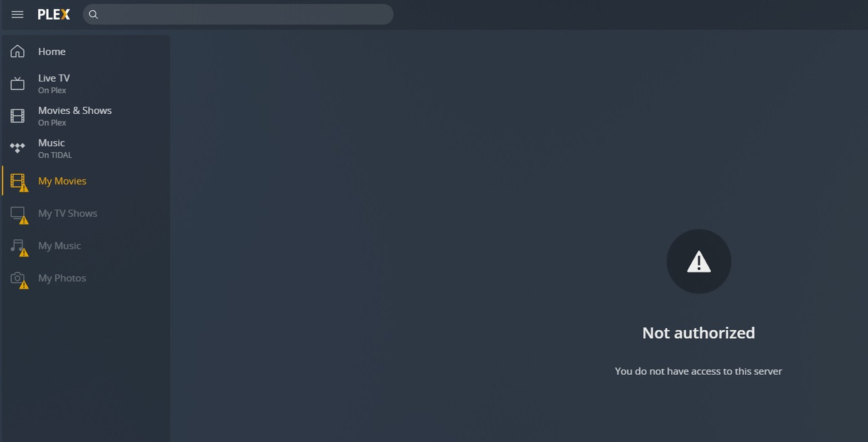Click the Not authorized warning triangle icon
The image size is (868, 442).
pos(698,262)
